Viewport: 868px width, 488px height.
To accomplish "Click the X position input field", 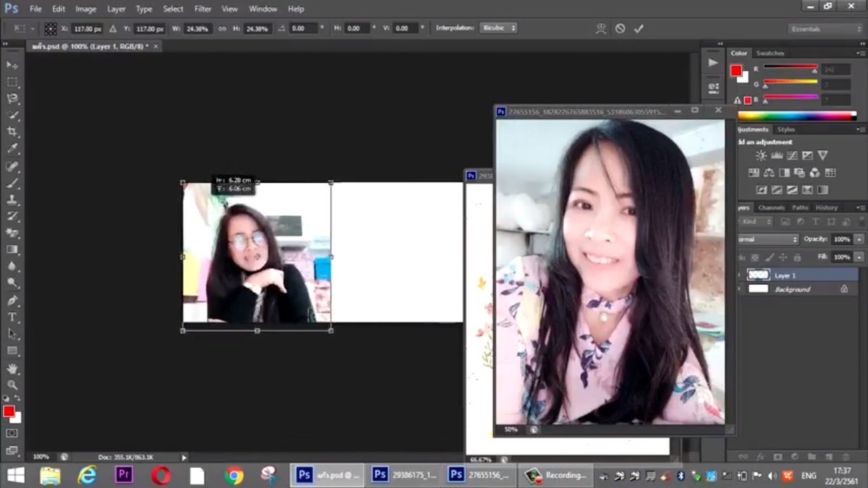I will pyautogui.click(x=88, y=28).
